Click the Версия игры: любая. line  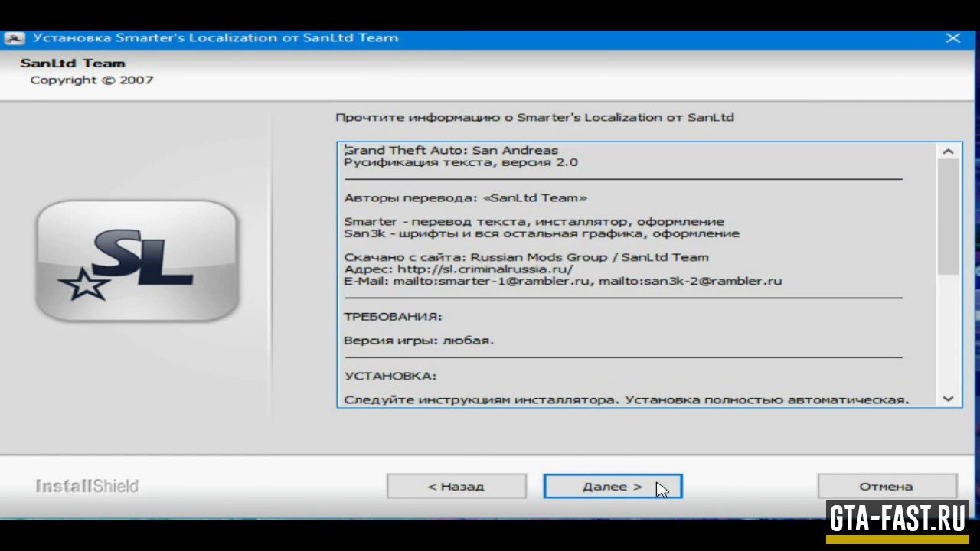(419, 340)
